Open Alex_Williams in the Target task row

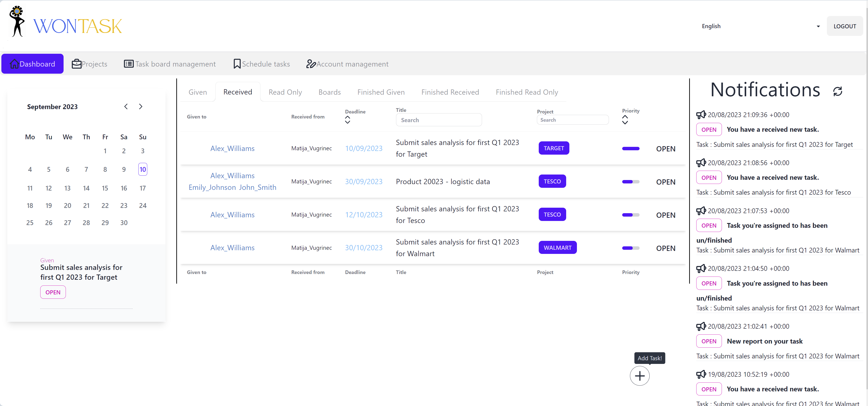tap(232, 148)
